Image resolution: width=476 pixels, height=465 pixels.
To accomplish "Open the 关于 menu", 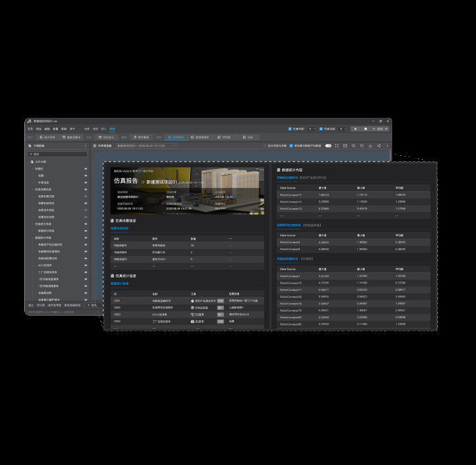I will pyautogui.click(x=72, y=129).
